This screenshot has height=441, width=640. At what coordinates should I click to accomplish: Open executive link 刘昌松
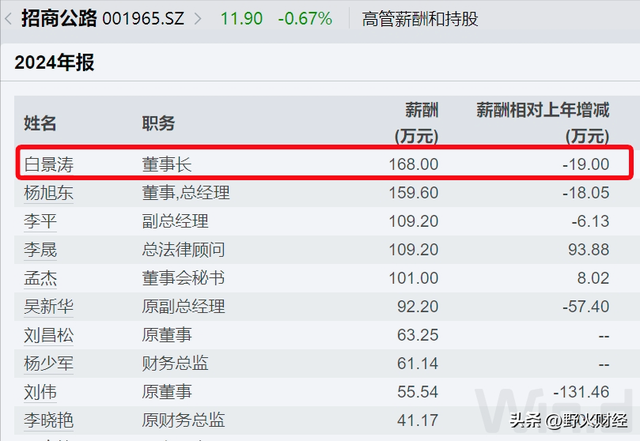click(x=49, y=335)
